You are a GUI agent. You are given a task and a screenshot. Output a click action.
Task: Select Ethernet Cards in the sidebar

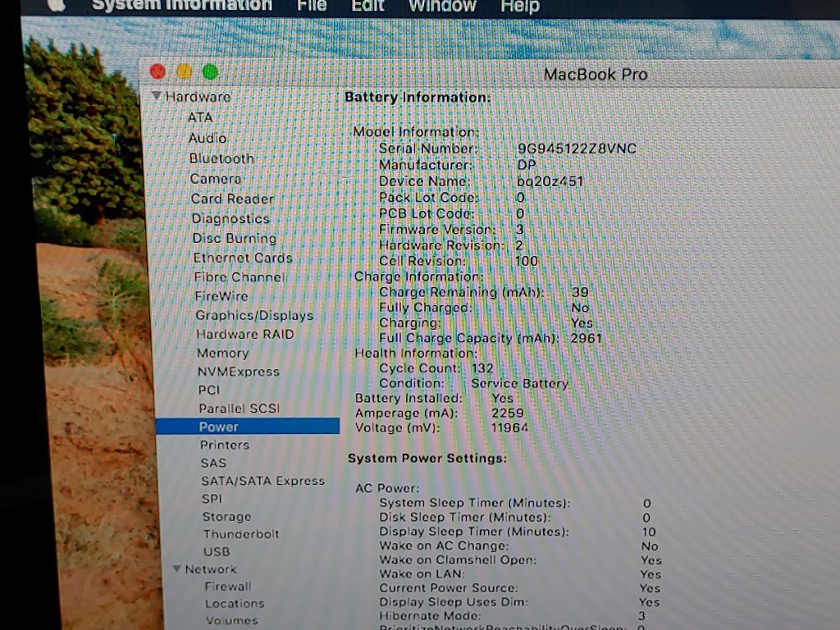pos(243,258)
